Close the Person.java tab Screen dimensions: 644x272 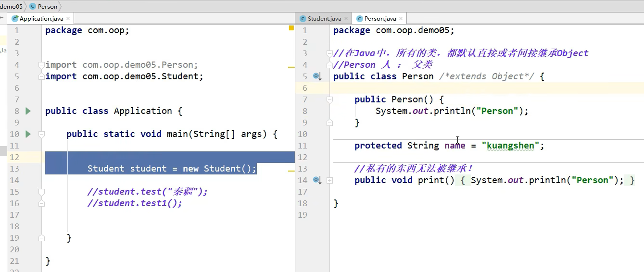coord(401,19)
